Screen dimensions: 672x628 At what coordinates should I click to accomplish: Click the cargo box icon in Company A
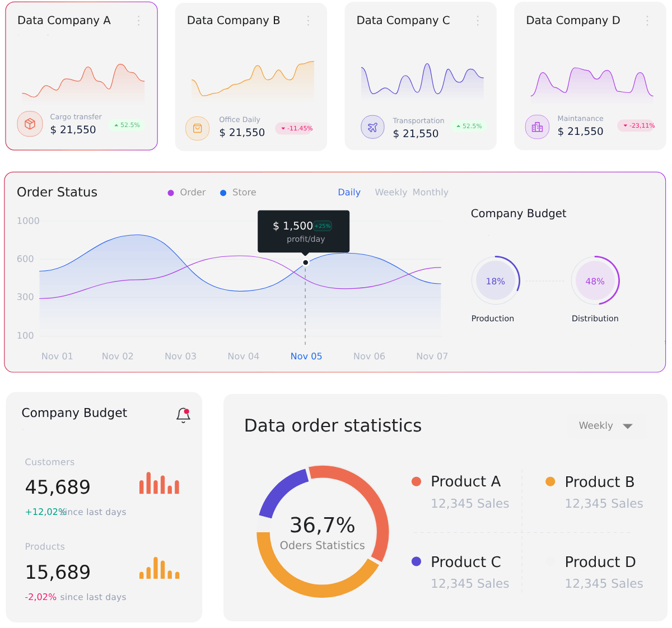point(30,124)
